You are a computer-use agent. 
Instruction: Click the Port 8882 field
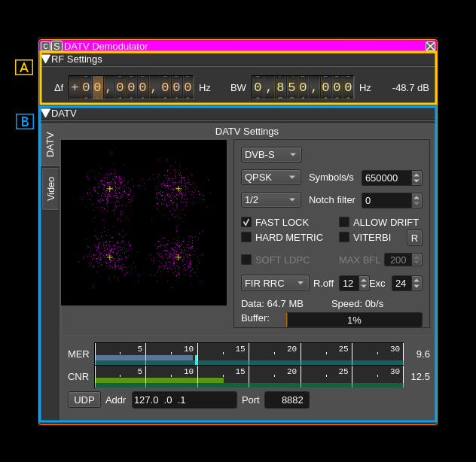[287, 400]
